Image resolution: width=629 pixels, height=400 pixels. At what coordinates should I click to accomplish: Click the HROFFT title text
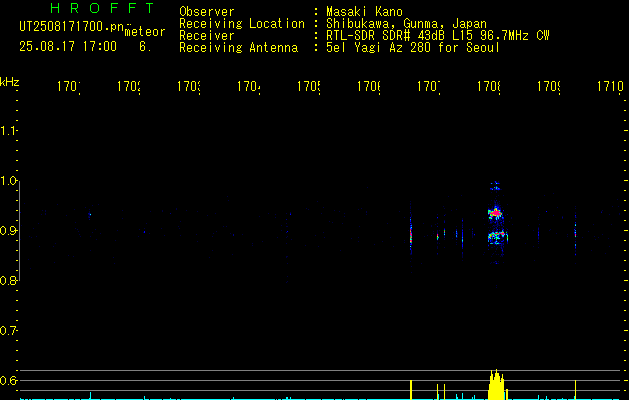103,8
